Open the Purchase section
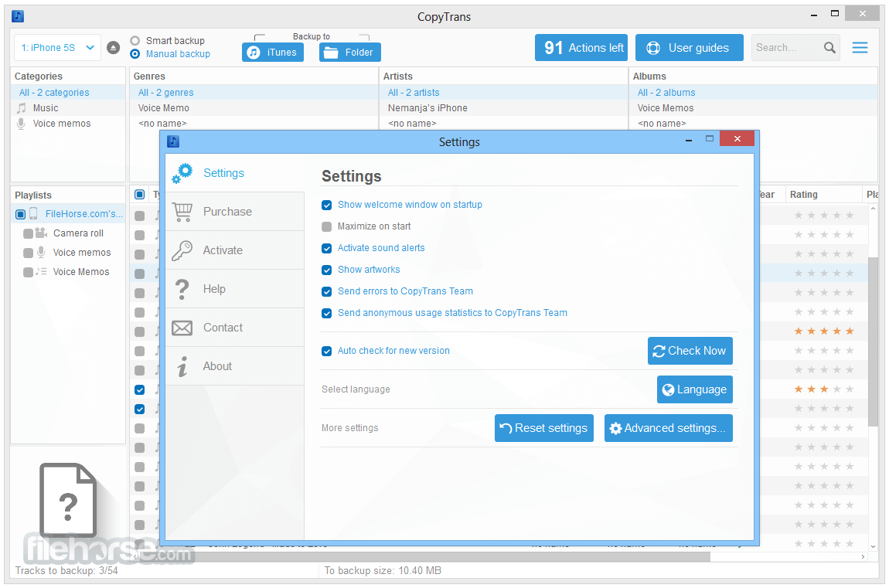 coord(235,212)
